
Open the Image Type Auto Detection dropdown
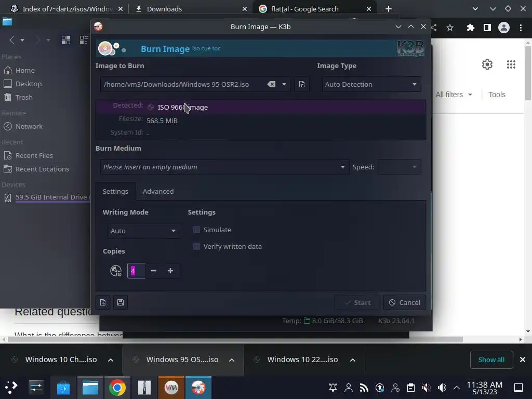coord(371,84)
